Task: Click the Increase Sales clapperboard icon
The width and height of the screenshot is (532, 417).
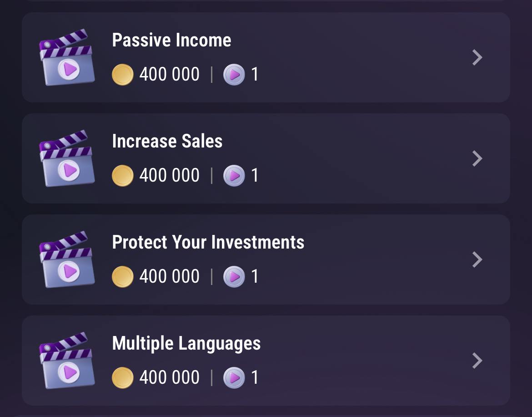Action: click(67, 158)
